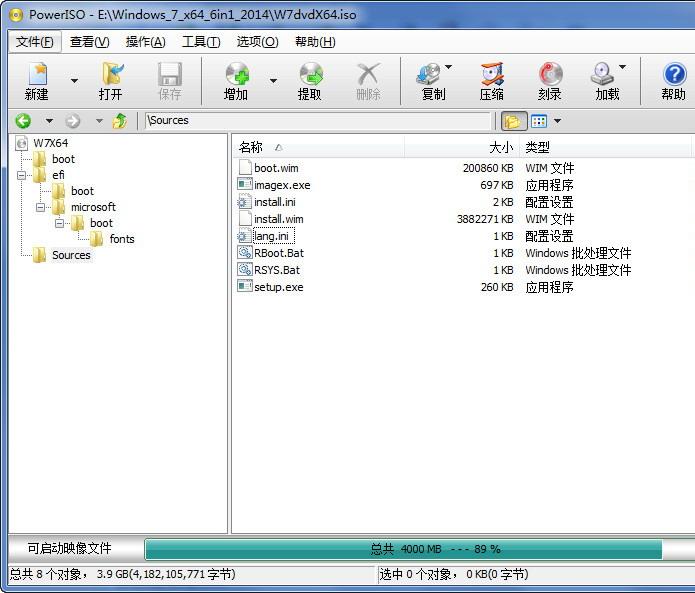Click the view mode grid icon

pos(539,121)
